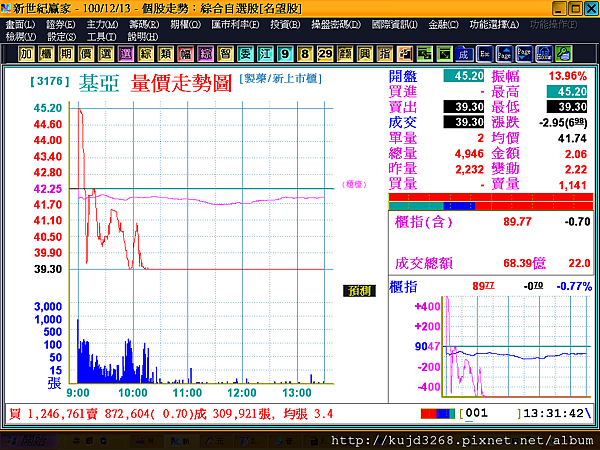Open the 投資(B) menu
This screenshot has height=450, width=600.
[x=285, y=25]
